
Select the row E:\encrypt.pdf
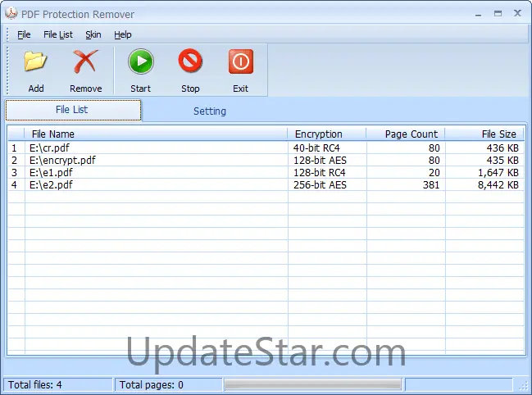point(266,160)
